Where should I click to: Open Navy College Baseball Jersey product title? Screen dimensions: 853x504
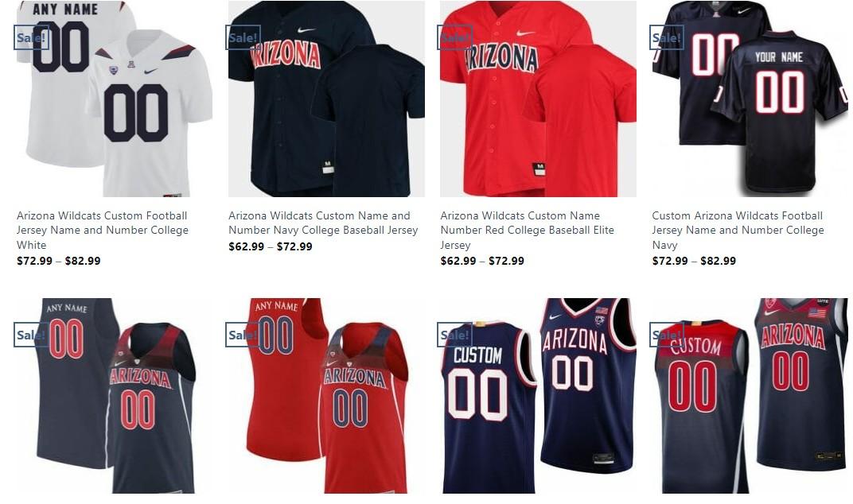pos(323,223)
